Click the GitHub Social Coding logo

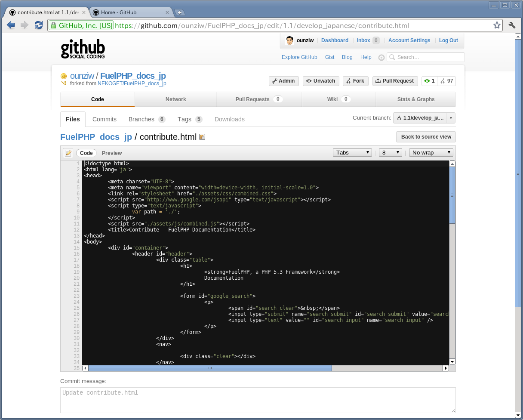click(x=83, y=49)
